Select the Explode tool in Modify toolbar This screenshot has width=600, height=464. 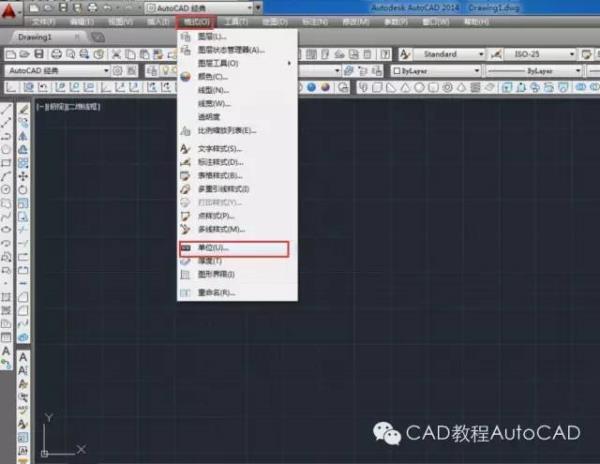23,337
